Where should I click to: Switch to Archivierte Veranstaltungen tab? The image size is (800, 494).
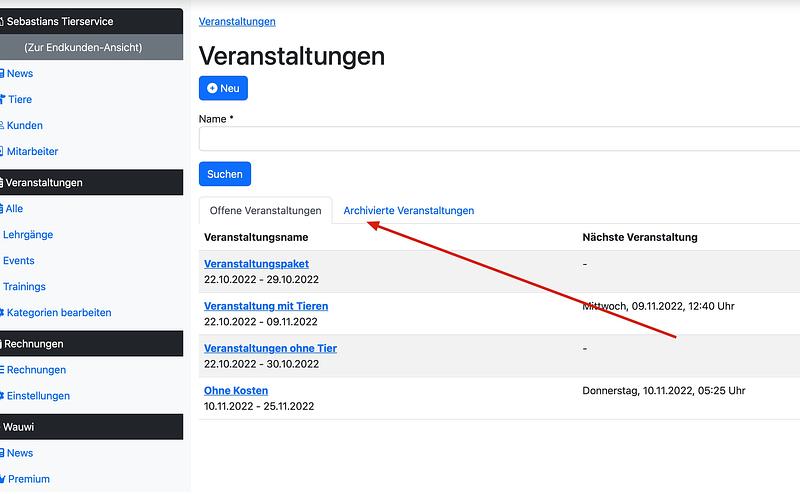408,211
